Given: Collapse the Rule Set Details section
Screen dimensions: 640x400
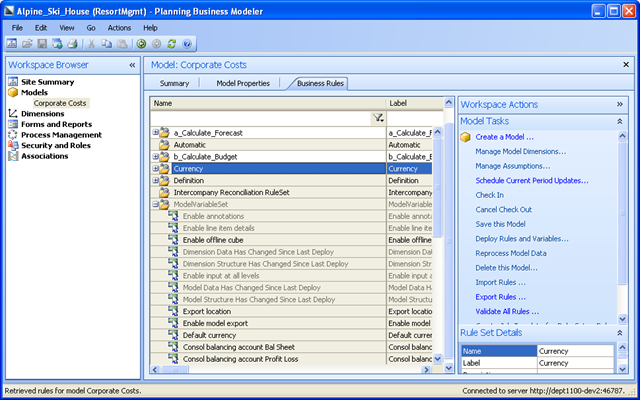Looking at the screenshot, I should [620, 333].
